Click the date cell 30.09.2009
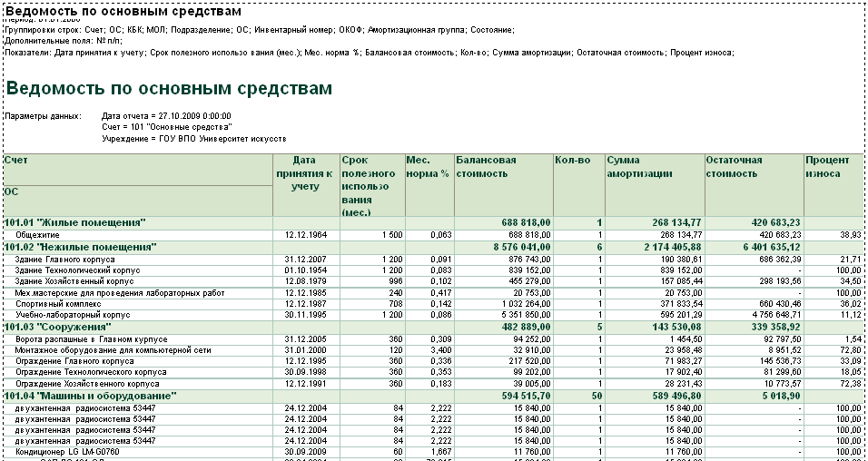Screen dimensions: 868x461 306,452
